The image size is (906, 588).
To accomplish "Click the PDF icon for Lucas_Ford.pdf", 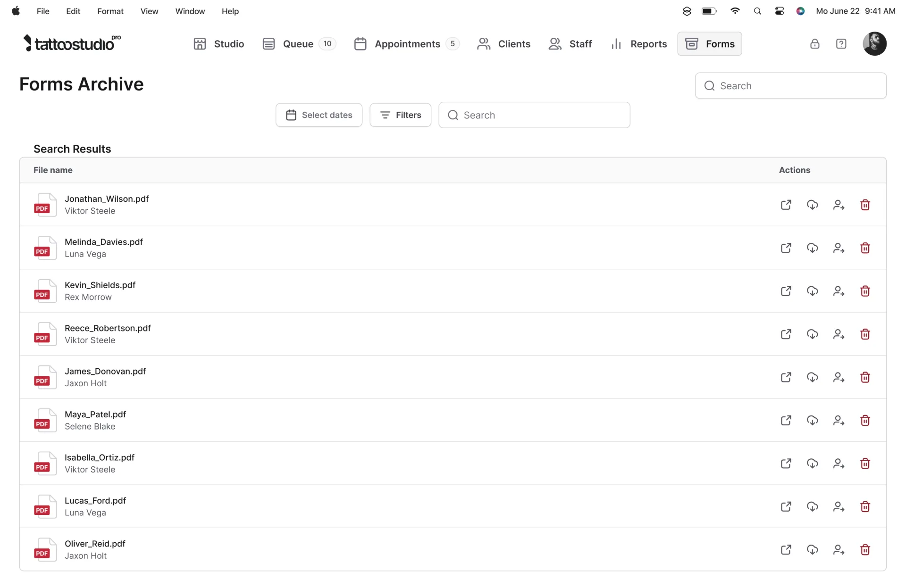I will point(45,506).
